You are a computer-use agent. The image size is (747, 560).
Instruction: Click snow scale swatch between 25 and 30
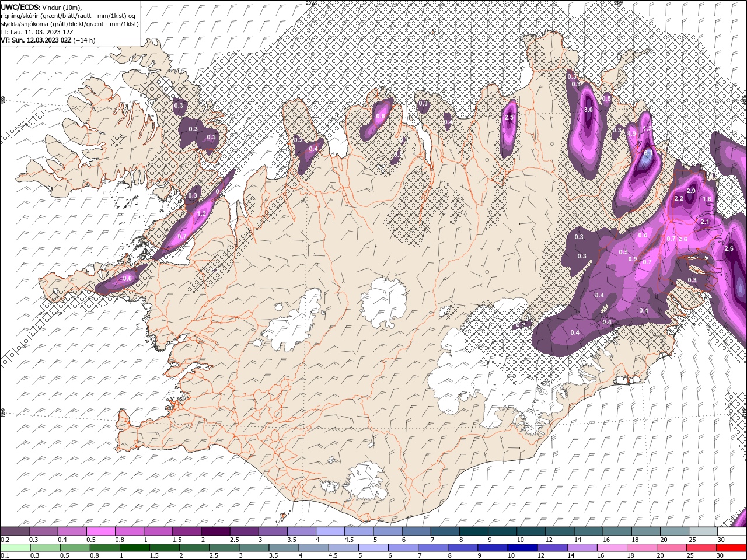click(703, 531)
